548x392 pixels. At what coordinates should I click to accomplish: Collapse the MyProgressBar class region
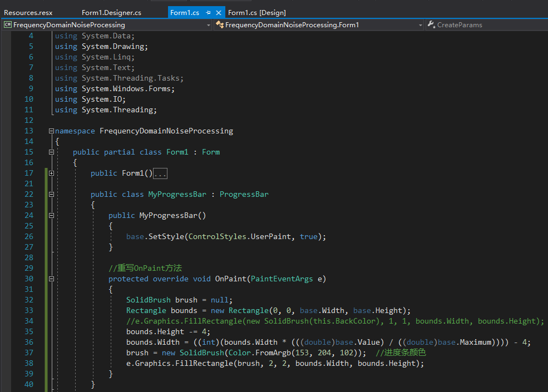(x=51, y=194)
